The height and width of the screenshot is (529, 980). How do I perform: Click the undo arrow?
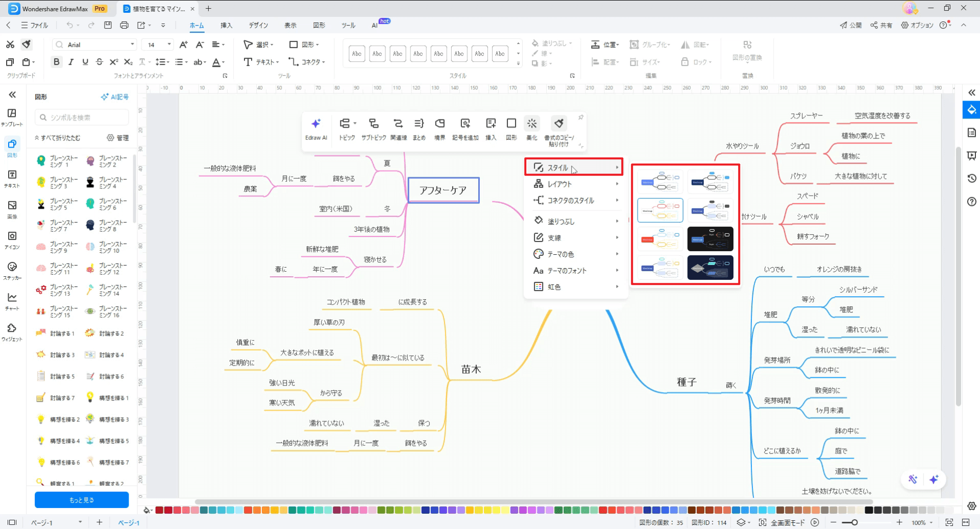coord(69,25)
